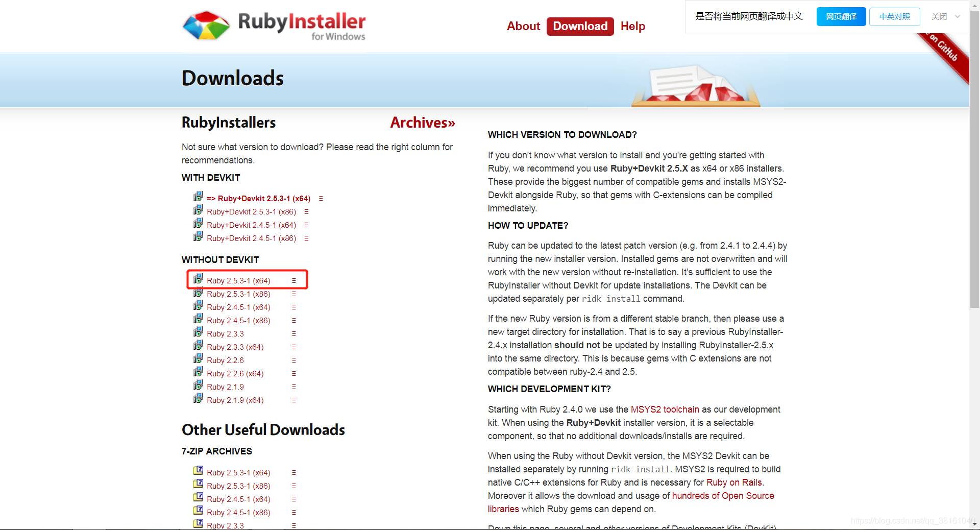Click the RubyInstaller gem logo
980x530 pixels.
click(x=206, y=26)
